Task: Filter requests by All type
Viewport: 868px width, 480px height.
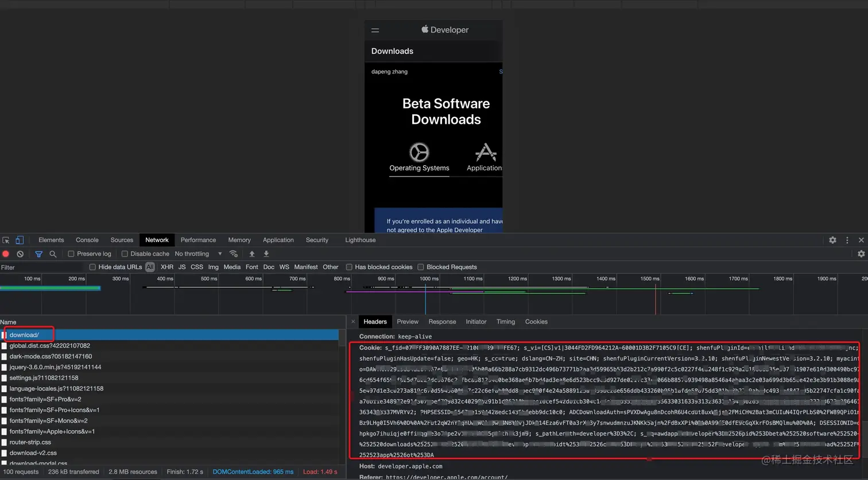Action: [x=150, y=267]
